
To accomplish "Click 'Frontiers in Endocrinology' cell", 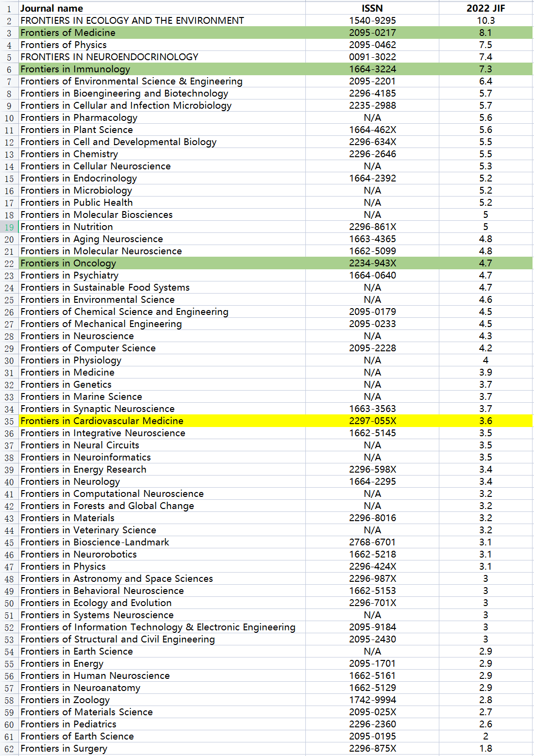I will 162,178.
